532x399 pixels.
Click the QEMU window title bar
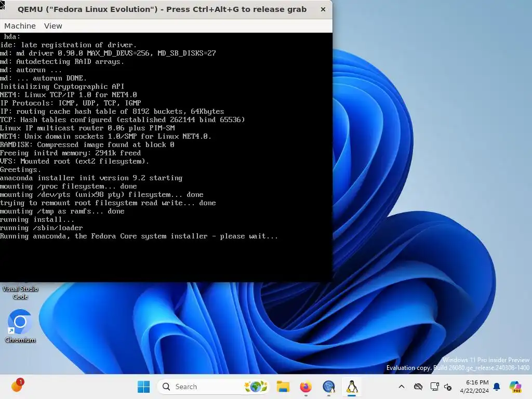(x=162, y=9)
